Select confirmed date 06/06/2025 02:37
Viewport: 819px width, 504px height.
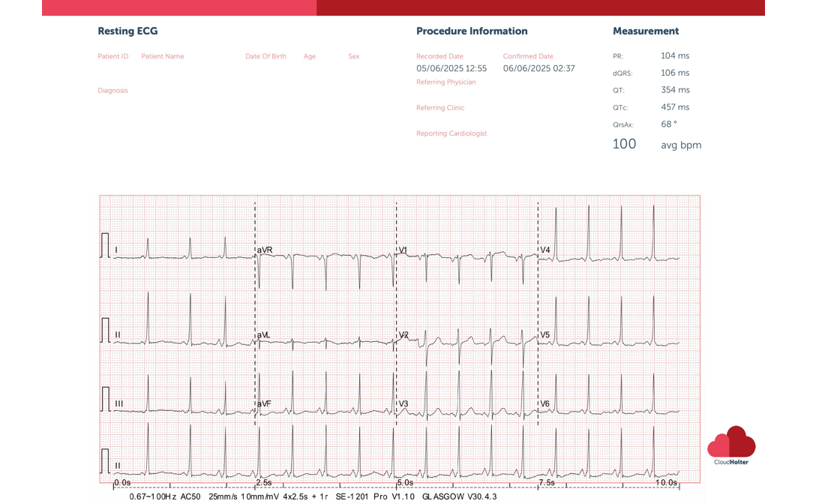click(539, 68)
